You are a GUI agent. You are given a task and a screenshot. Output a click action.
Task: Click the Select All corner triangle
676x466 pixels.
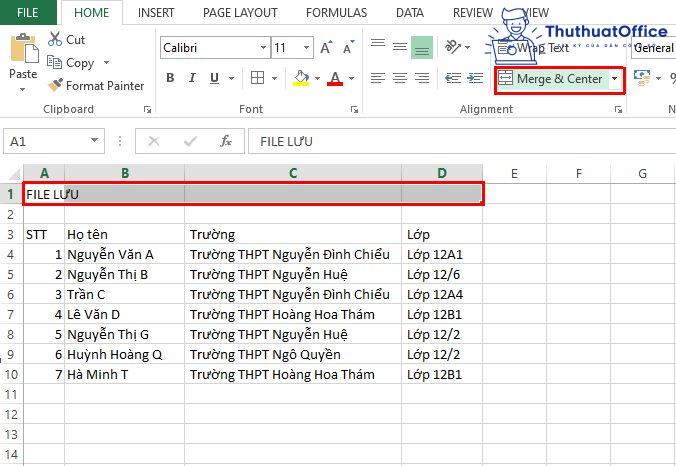(x=14, y=173)
